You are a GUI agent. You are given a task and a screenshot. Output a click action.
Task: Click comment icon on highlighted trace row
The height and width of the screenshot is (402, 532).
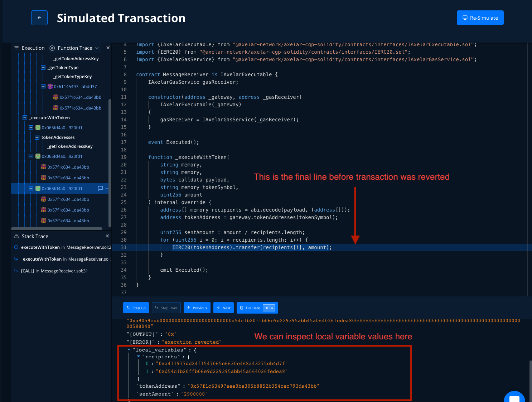point(100,188)
